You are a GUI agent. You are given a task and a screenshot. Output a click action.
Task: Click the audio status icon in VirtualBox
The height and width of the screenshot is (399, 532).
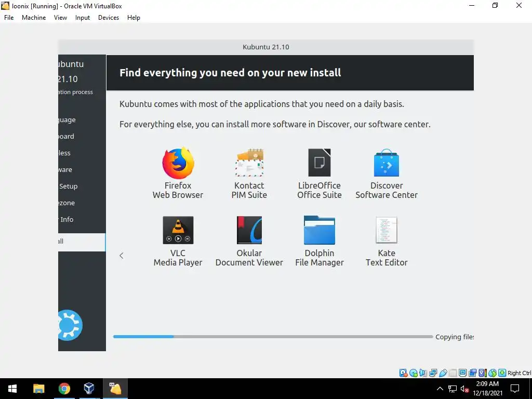coord(423,373)
